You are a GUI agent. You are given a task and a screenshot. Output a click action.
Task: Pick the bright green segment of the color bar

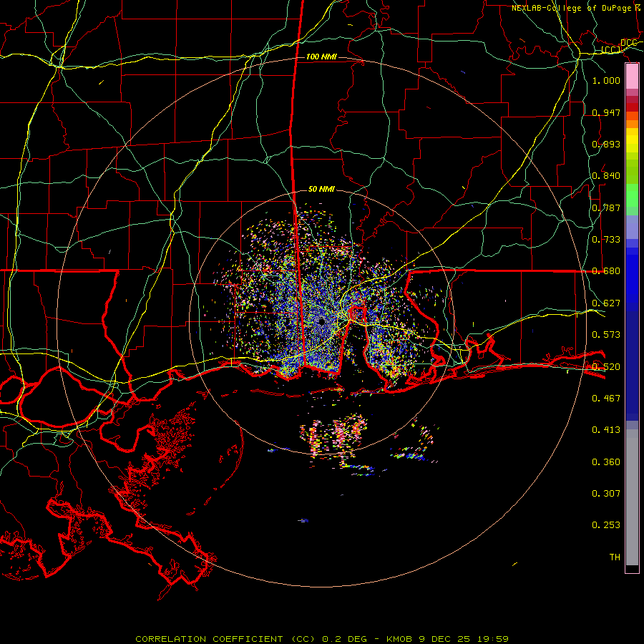point(632,195)
